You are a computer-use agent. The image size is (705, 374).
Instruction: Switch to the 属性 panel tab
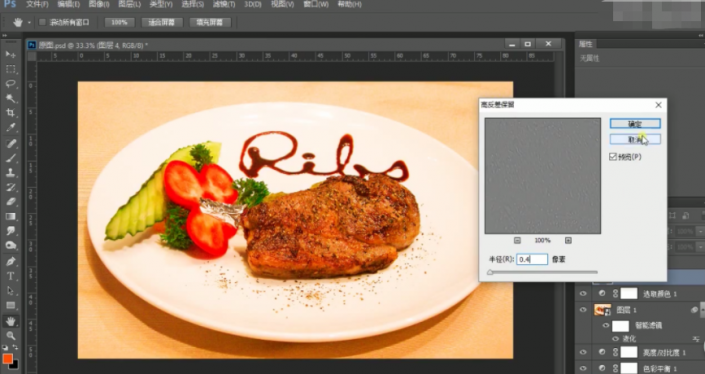(x=585, y=44)
